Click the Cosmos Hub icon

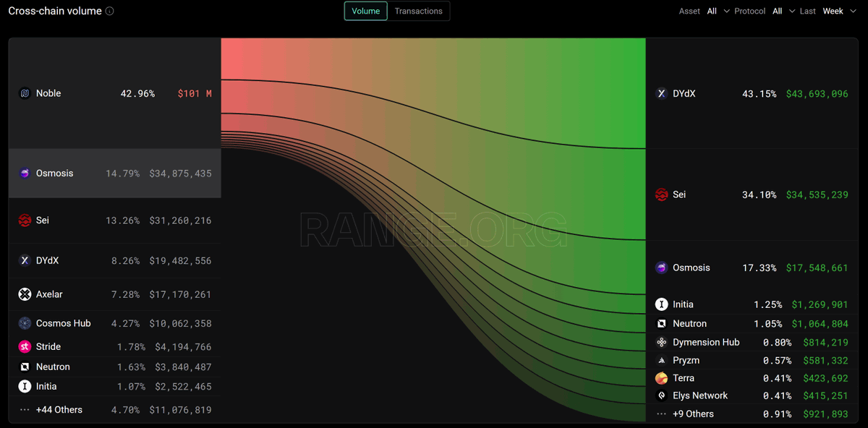pyautogui.click(x=25, y=323)
